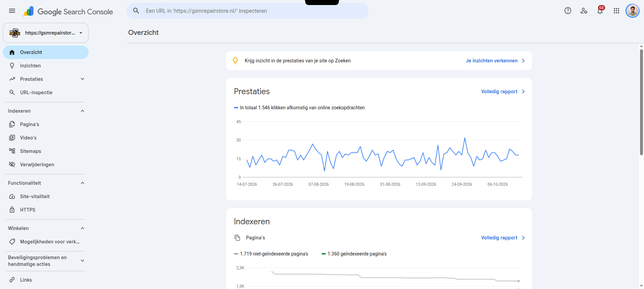Open Volledig rapport for Pagina's indexing
The width and height of the screenshot is (644, 289).
point(503,238)
